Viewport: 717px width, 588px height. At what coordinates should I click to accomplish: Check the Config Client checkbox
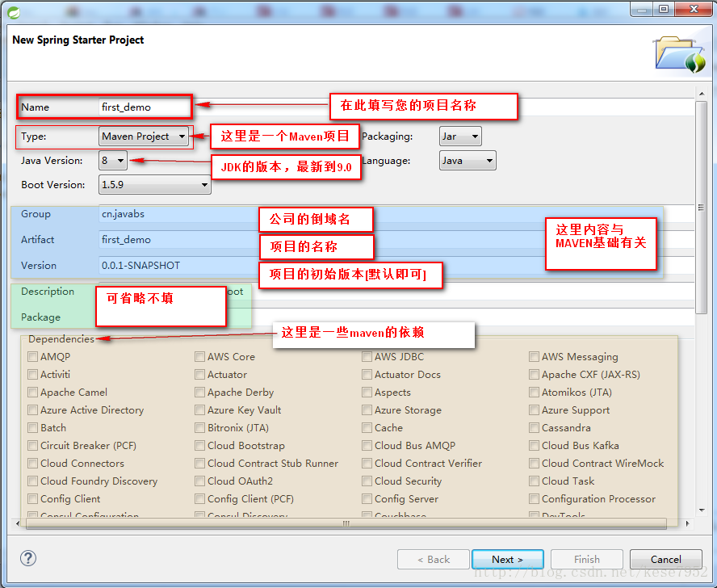pos(32,499)
